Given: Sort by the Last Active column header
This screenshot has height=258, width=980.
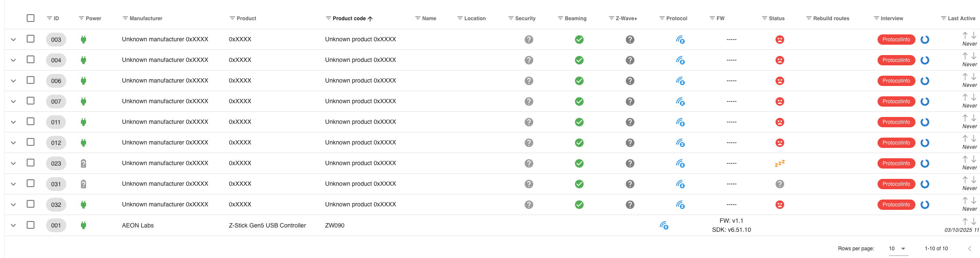Looking at the screenshot, I should click(961, 18).
